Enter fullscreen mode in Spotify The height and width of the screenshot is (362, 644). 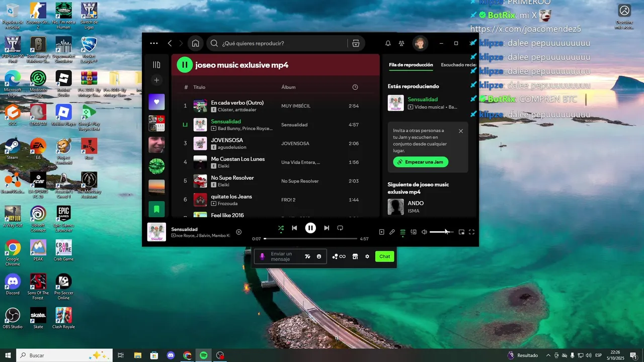click(471, 232)
